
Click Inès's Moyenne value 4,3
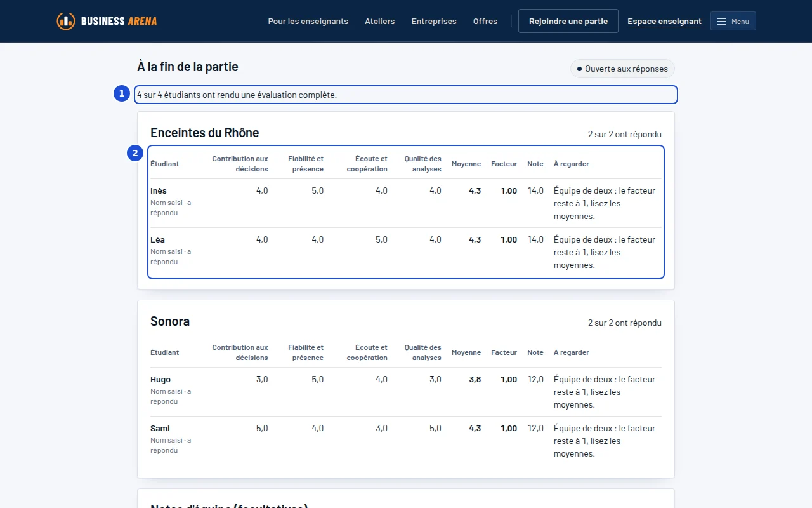click(475, 190)
